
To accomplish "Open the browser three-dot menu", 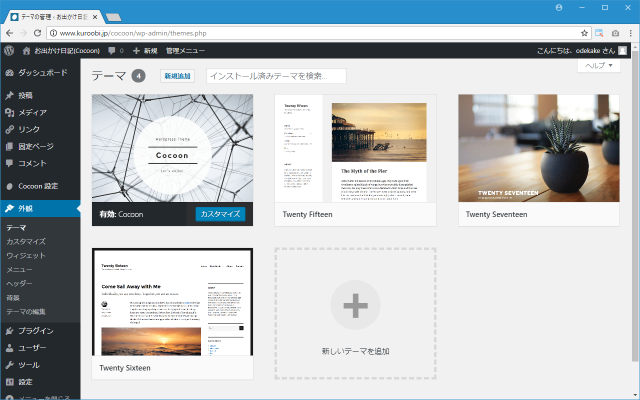I will pyautogui.click(x=631, y=33).
